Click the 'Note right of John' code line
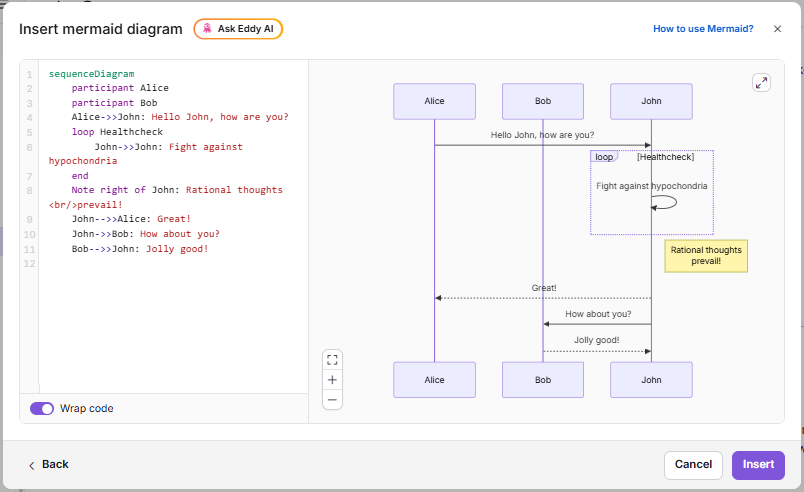Image resolution: width=804 pixels, height=492 pixels. (x=177, y=190)
